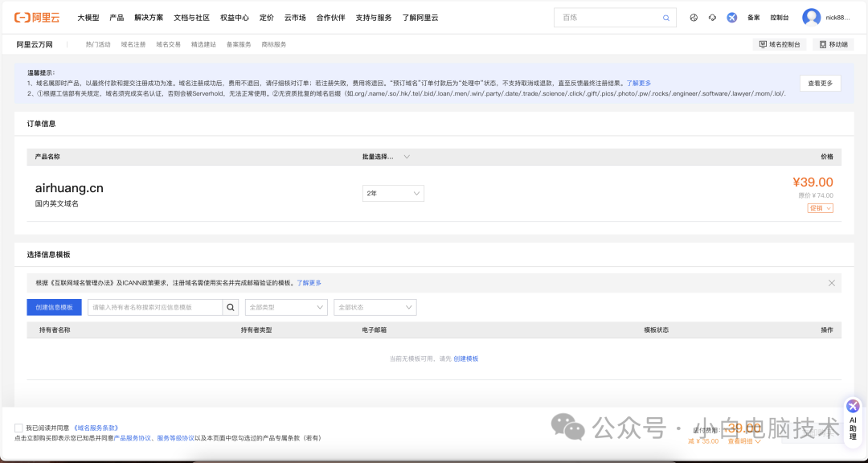Click the 模板状态 column header
This screenshot has width=868, height=463.
(x=656, y=330)
